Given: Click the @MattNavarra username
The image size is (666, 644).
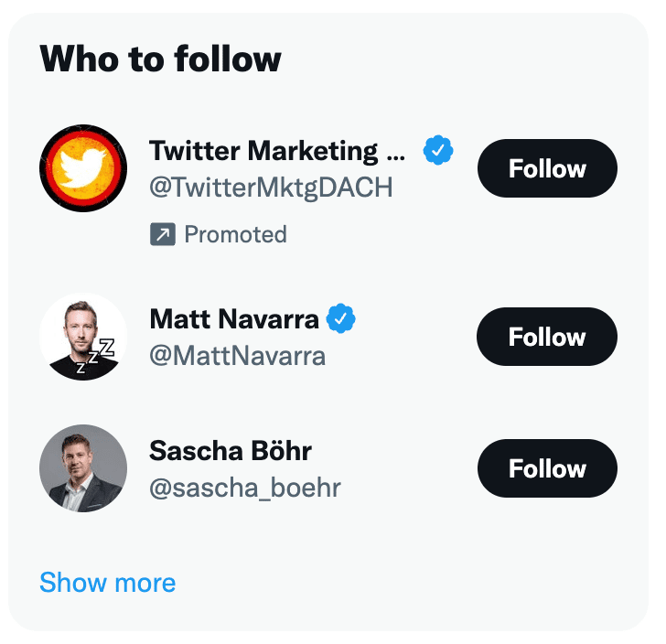Looking at the screenshot, I should (x=237, y=355).
